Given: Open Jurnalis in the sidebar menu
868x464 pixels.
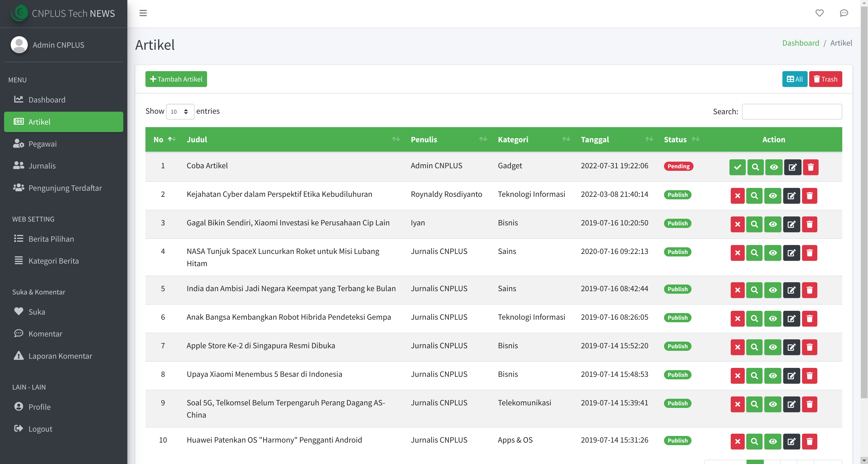Looking at the screenshot, I should [42, 165].
